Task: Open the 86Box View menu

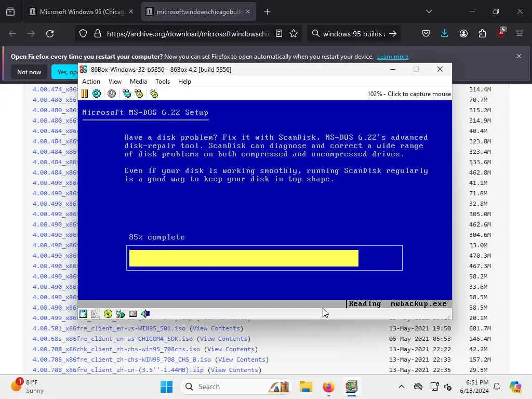Action: pos(115,82)
